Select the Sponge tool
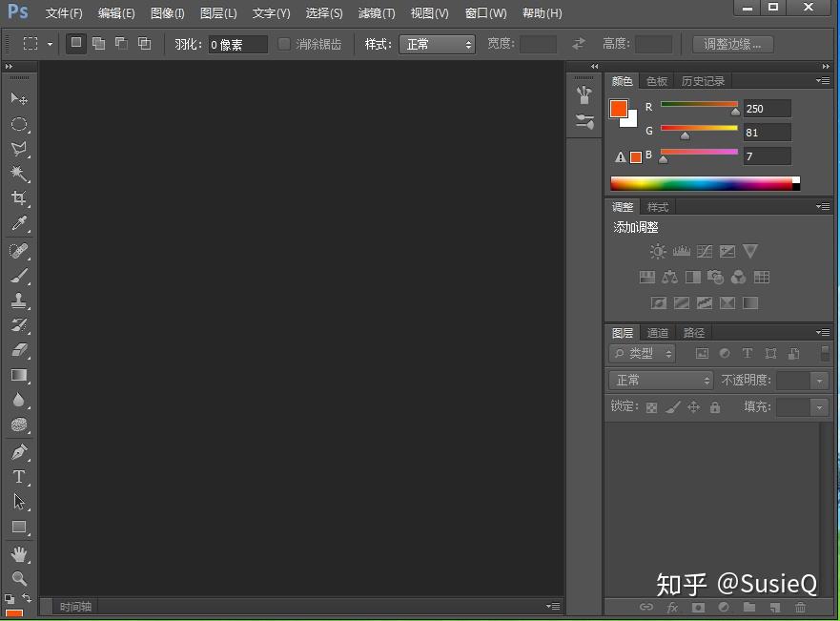This screenshot has height=621, width=840. pyautogui.click(x=19, y=424)
